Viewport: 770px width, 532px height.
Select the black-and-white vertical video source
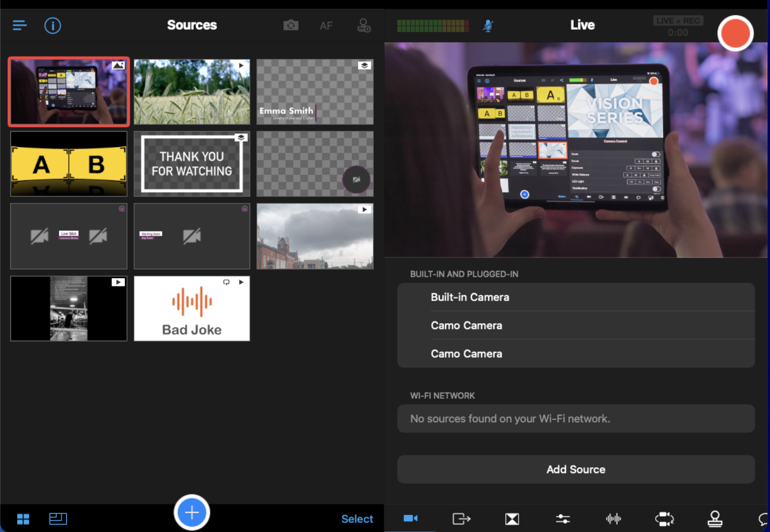(69, 308)
